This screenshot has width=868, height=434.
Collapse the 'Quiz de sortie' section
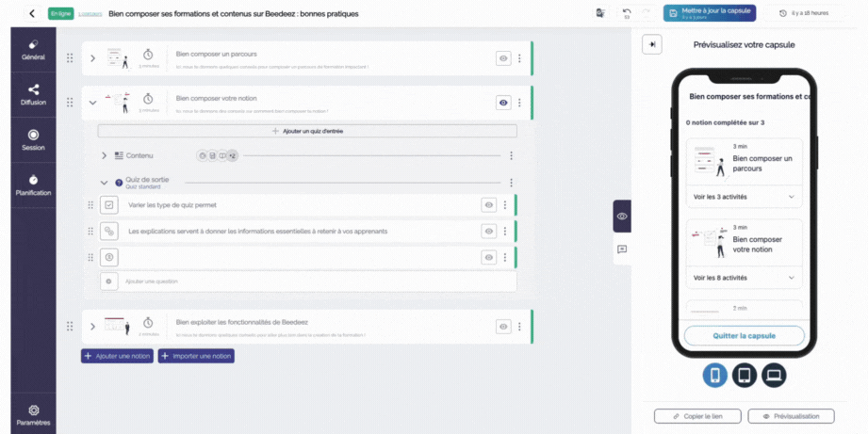coord(105,183)
